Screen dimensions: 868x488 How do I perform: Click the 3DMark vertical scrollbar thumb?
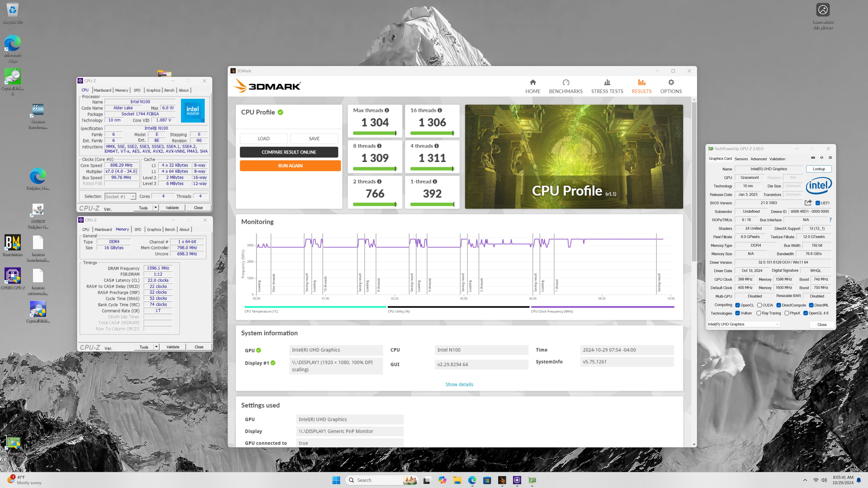pos(694,181)
